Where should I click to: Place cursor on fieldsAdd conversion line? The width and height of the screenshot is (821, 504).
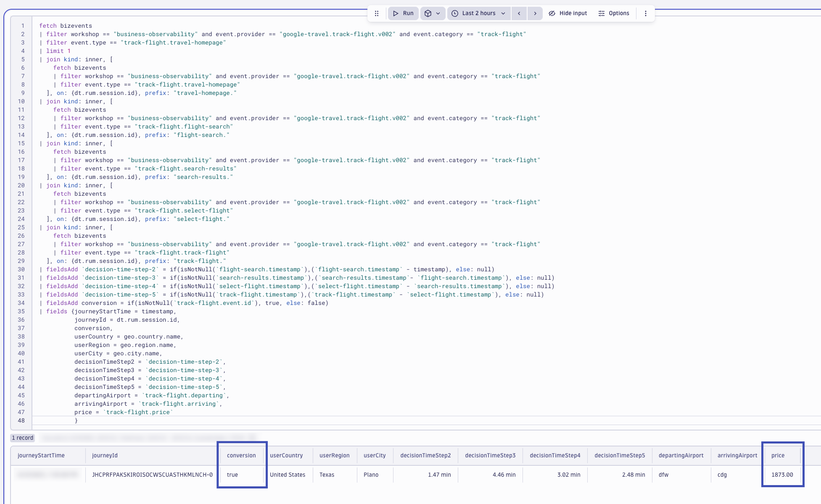pos(184,303)
